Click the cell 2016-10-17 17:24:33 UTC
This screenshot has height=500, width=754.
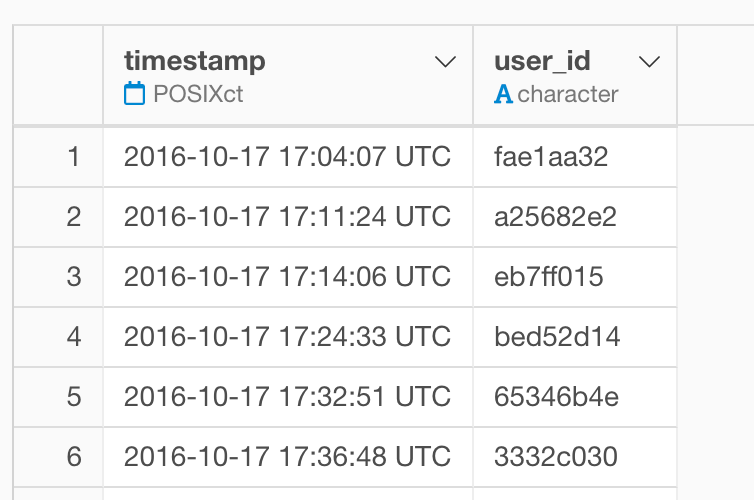point(288,337)
